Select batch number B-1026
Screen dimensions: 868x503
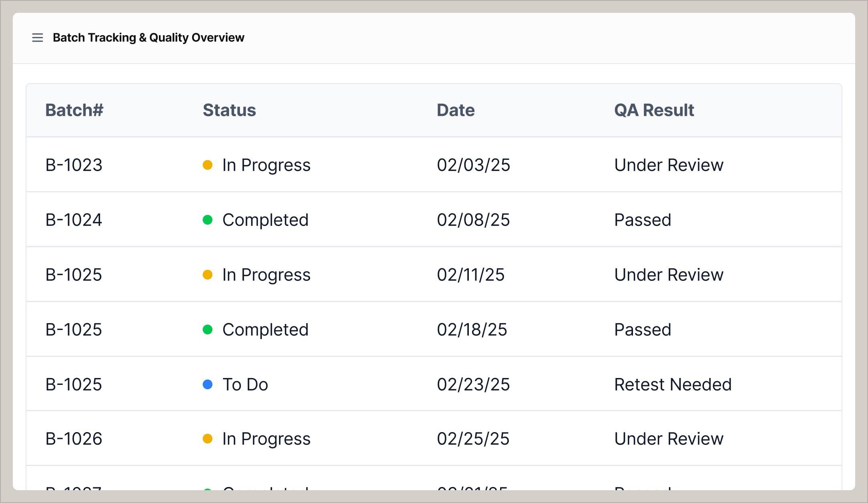pos(74,439)
